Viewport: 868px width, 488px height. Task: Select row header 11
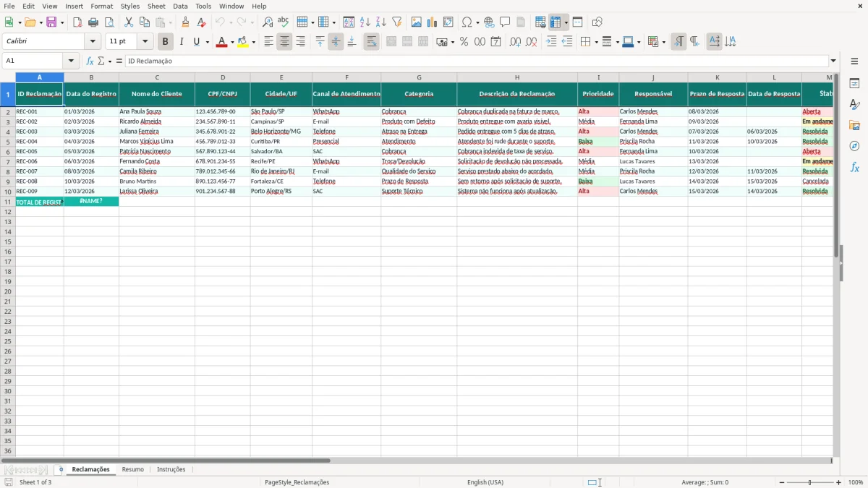click(x=8, y=201)
